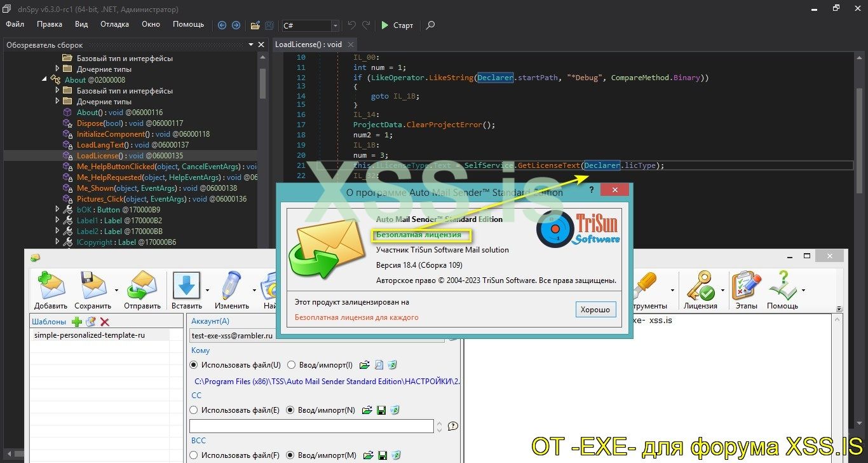Open the dropdown arrow next to Лицензия

pos(722,290)
